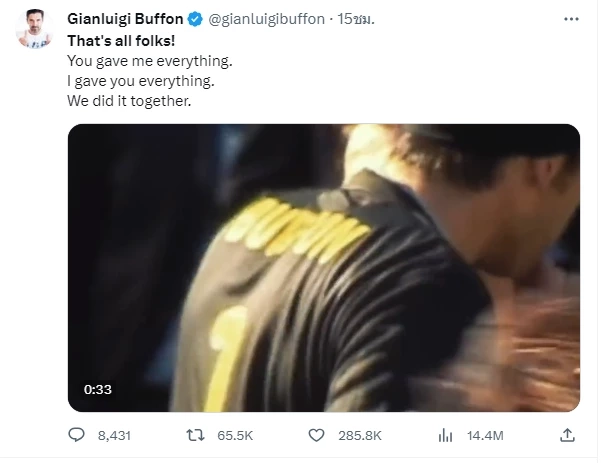This screenshot has width=606, height=463.
Task: Click the Gianluigi Buffon display name
Action: coord(124,19)
